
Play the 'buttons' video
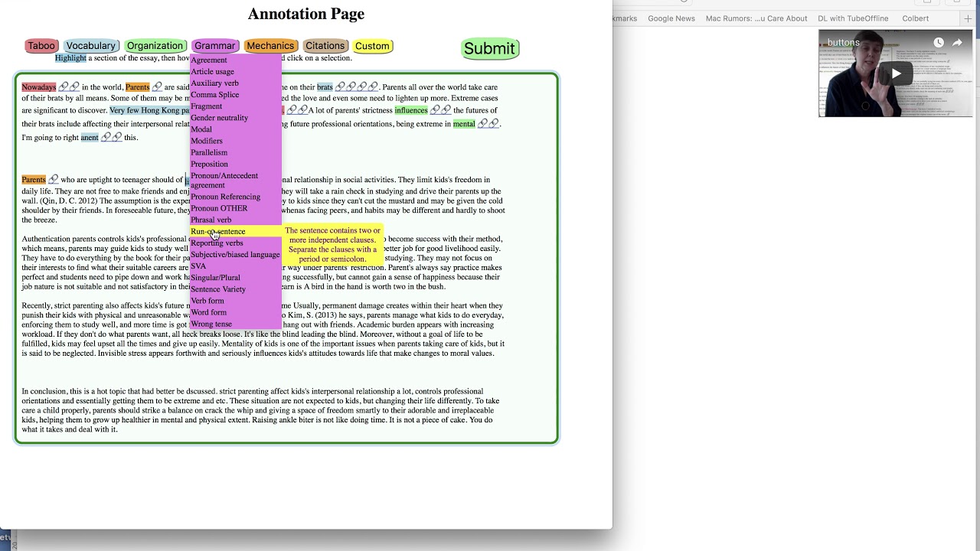[x=896, y=73]
